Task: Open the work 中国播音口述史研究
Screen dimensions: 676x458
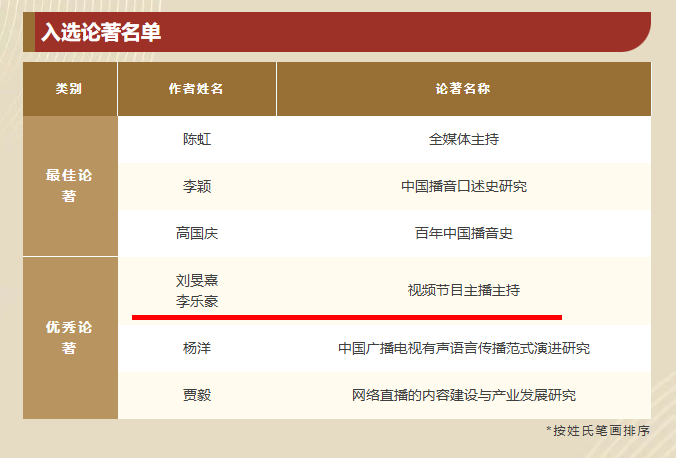Action: click(463, 186)
